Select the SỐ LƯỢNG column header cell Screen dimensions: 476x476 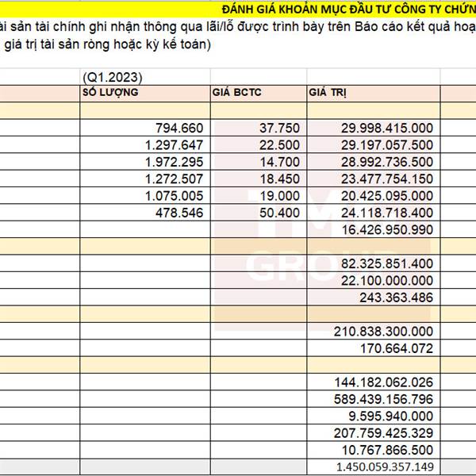[145, 93]
